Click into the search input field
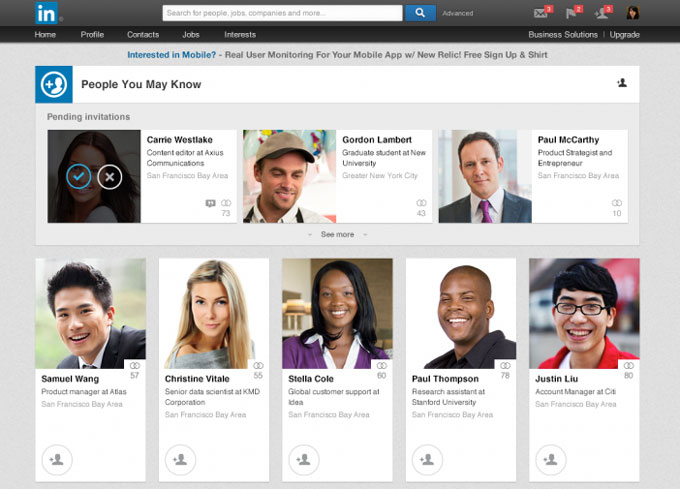Screen dimensions: 680x489 click(282, 13)
